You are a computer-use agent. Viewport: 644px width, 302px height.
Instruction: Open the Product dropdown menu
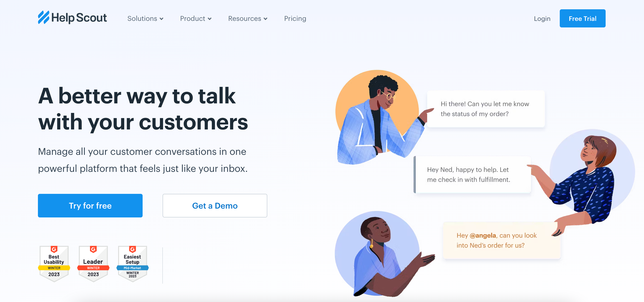196,18
